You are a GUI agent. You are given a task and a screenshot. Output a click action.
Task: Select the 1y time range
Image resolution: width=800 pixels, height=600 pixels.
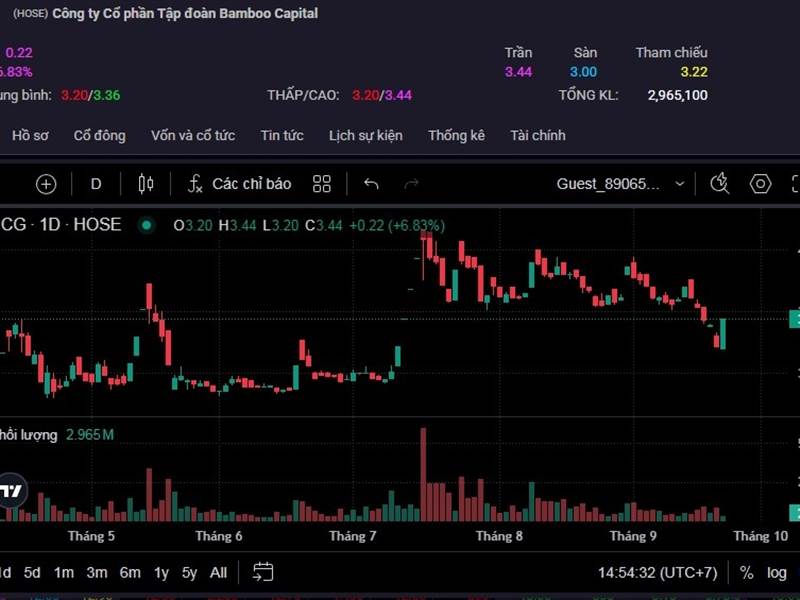click(161, 572)
